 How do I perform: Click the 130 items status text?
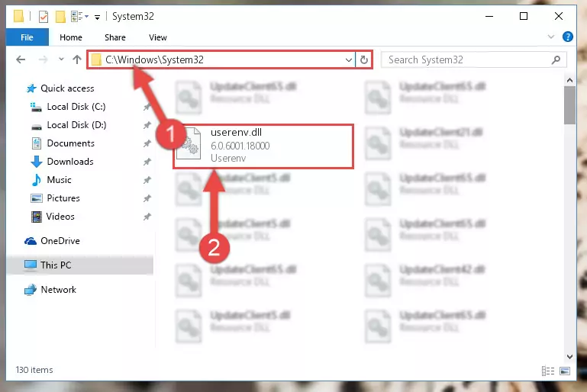[34, 370]
